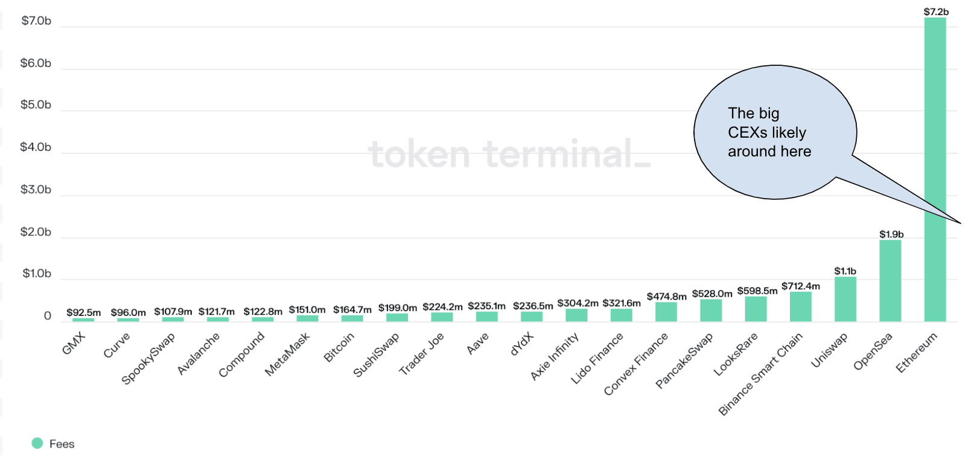
Task: Click the Binance Smart Chain bar
Action: click(801, 307)
